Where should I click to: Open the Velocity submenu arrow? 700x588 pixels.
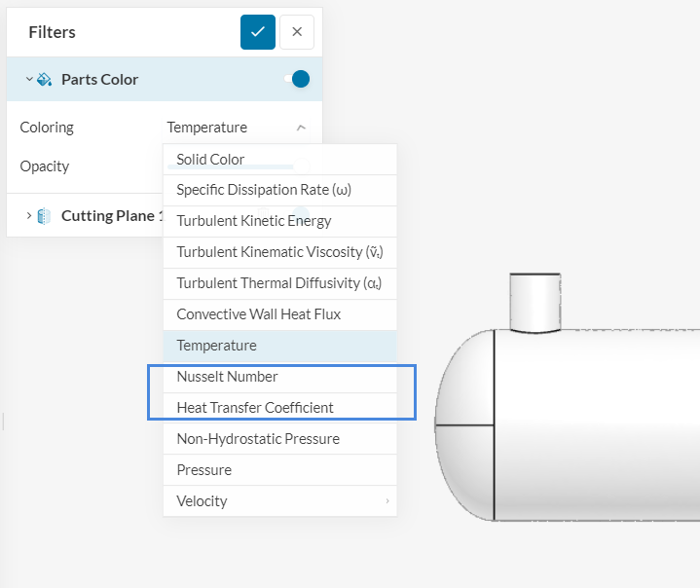(x=387, y=501)
